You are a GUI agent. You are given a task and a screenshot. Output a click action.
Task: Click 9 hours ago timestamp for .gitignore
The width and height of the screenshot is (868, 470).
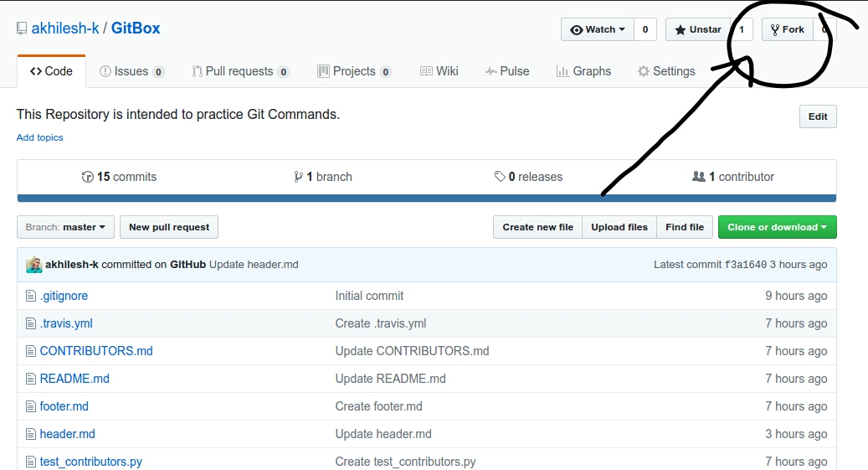tap(796, 296)
